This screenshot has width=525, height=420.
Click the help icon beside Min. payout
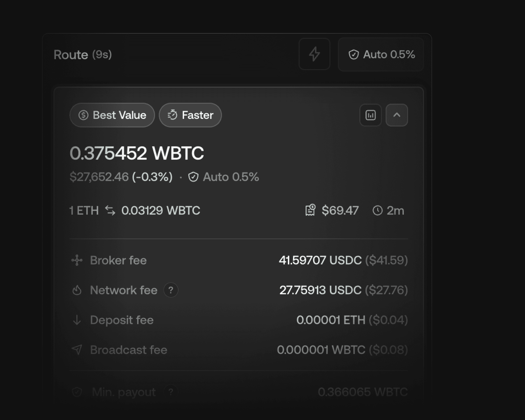click(171, 392)
